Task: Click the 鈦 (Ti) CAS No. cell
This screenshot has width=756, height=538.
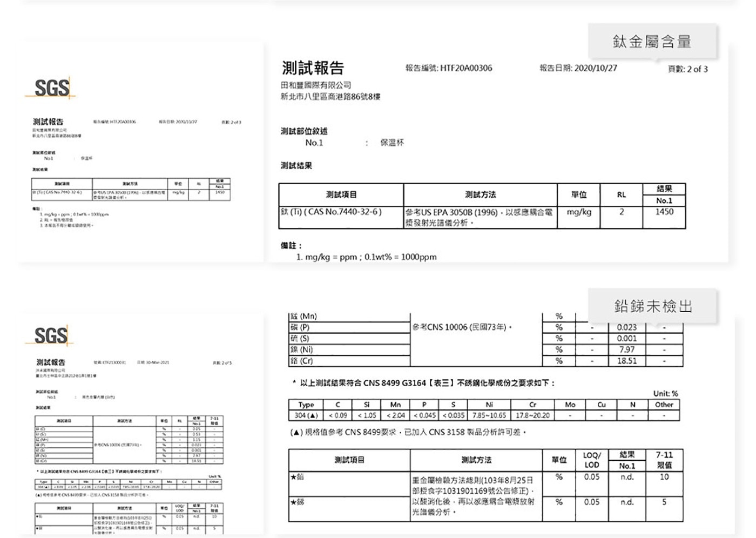Action: [x=331, y=212]
